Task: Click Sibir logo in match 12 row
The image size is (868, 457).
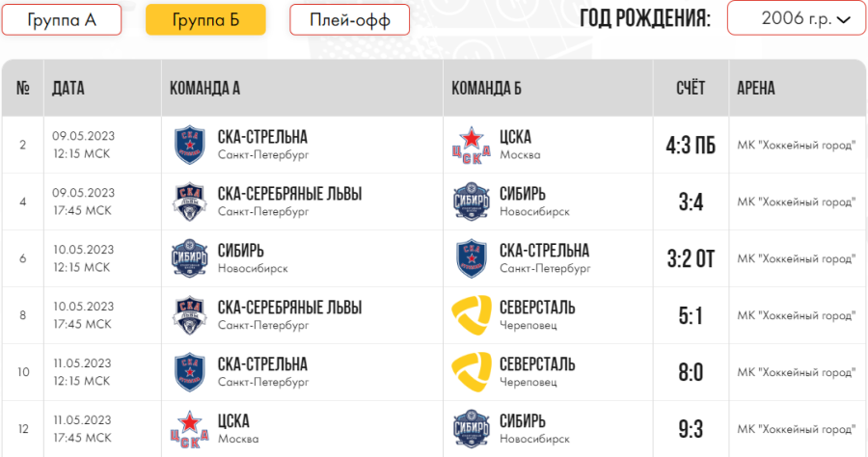Action: 472,429
